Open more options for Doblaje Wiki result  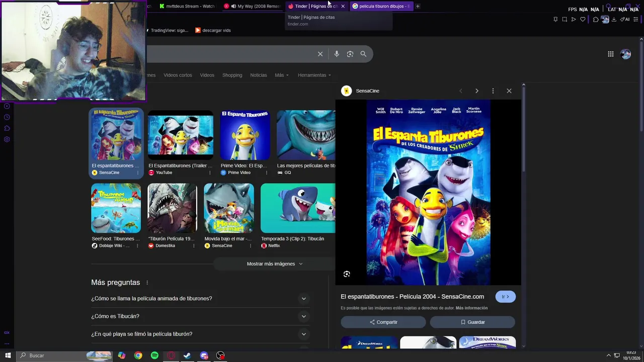click(x=137, y=246)
